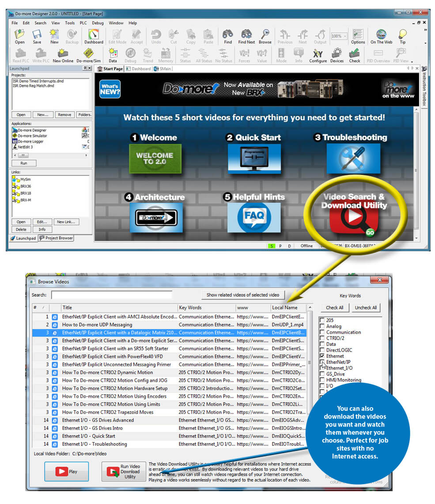The image size is (435, 504).
Task: Play the selected video
Action: 67,472
